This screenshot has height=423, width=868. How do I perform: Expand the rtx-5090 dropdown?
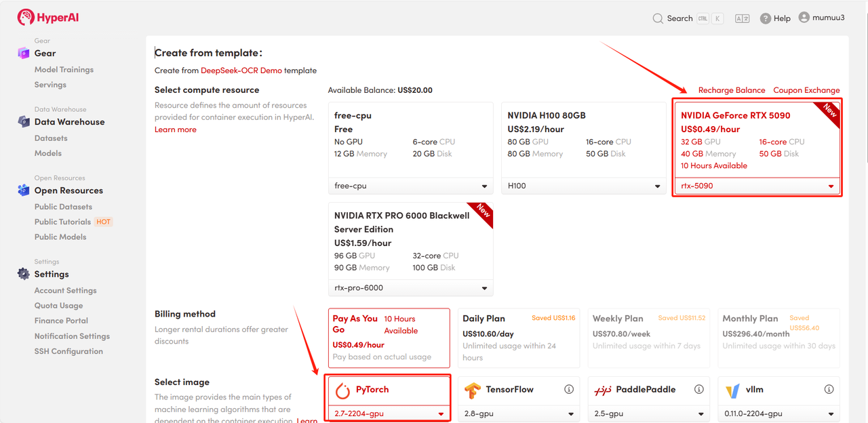[757, 186]
